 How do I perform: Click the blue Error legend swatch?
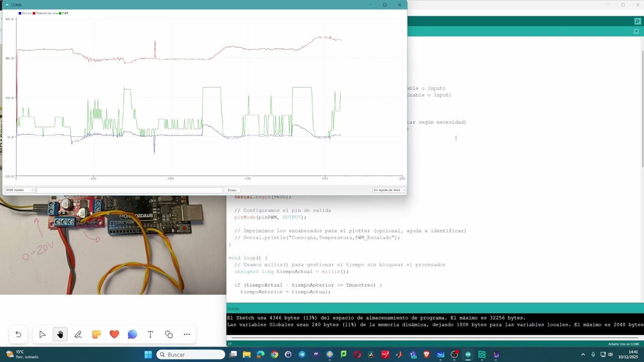(20, 13)
